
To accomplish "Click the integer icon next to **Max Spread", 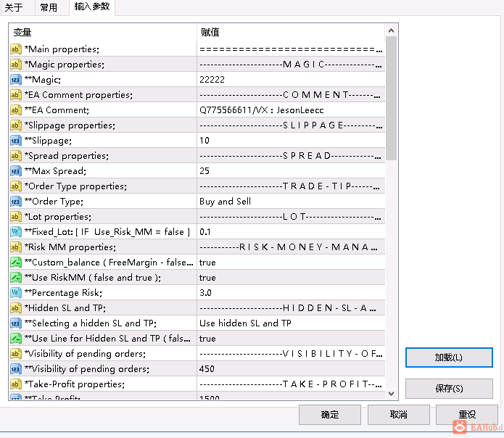I will click(15, 171).
